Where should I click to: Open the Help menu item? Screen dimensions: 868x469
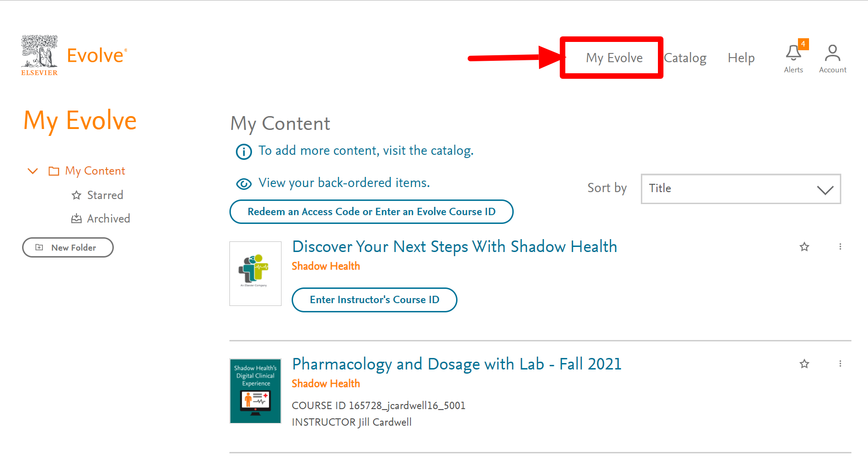coord(741,58)
